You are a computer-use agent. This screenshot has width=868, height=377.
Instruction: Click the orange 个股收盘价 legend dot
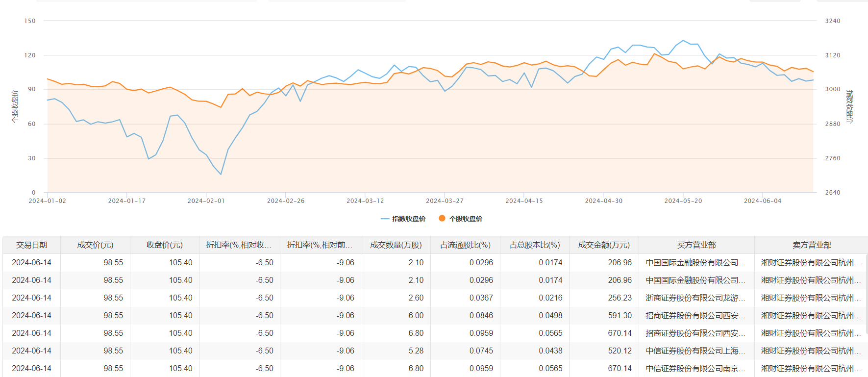coord(442,219)
